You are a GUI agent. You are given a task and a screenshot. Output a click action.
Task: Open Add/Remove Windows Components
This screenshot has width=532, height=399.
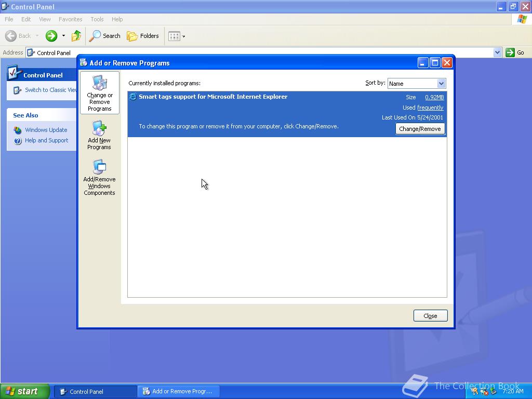pyautogui.click(x=99, y=178)
